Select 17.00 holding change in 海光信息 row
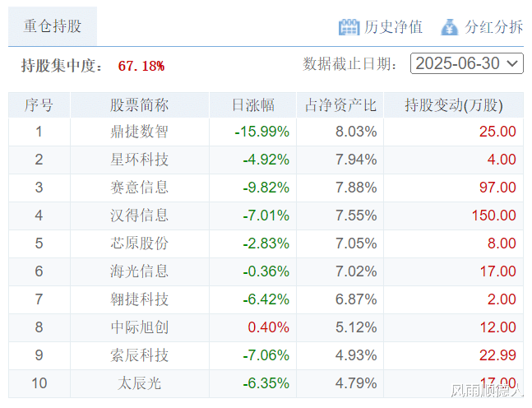This screenshot has height=408, width=532. [x=497, y=271]
